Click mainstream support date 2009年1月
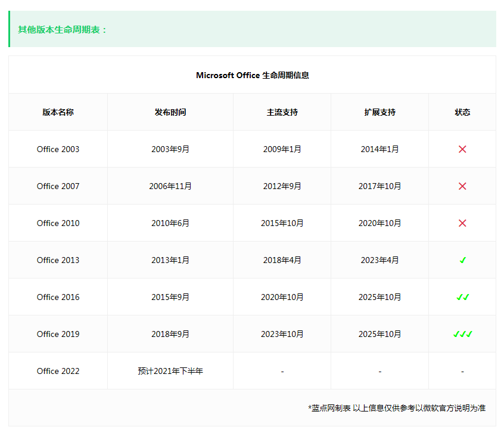The width and height of the screenshot is (504, 433). pos(282,149)
